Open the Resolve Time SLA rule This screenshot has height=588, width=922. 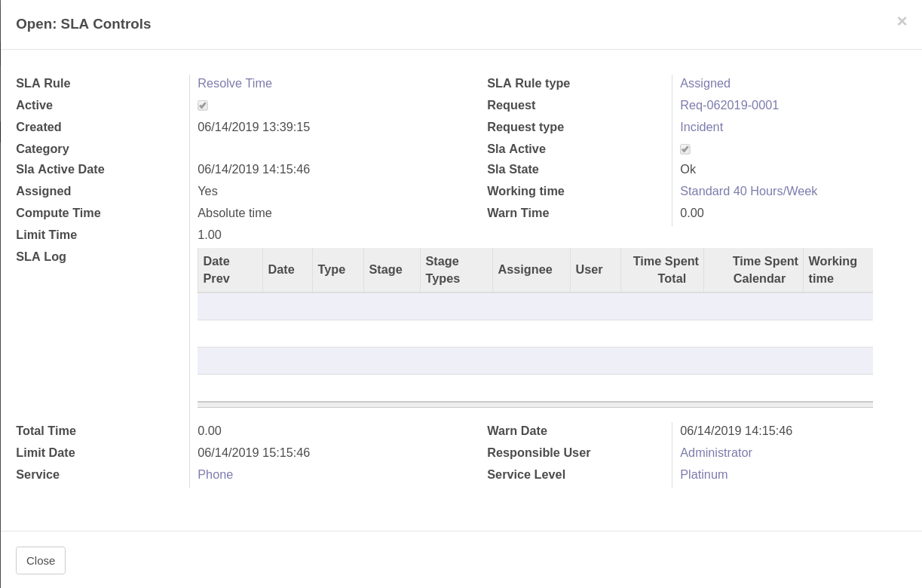234,84
